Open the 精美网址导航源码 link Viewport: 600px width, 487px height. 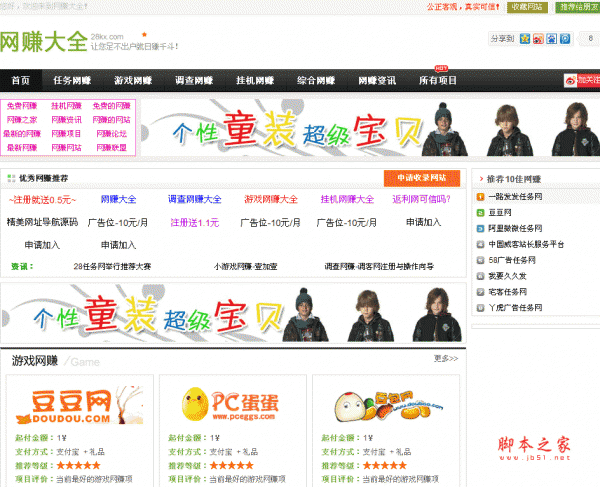click(x=42, y=222)
